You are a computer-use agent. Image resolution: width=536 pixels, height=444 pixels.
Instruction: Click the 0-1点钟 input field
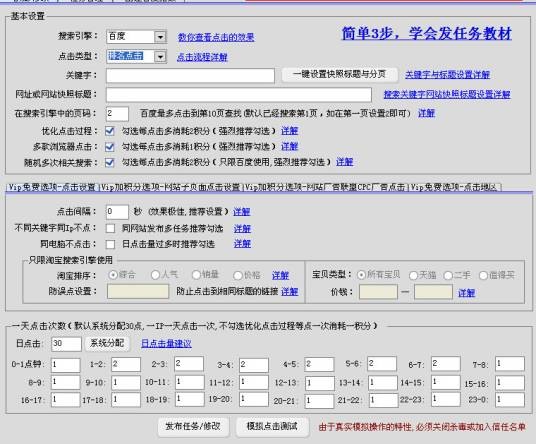point(66,365)
